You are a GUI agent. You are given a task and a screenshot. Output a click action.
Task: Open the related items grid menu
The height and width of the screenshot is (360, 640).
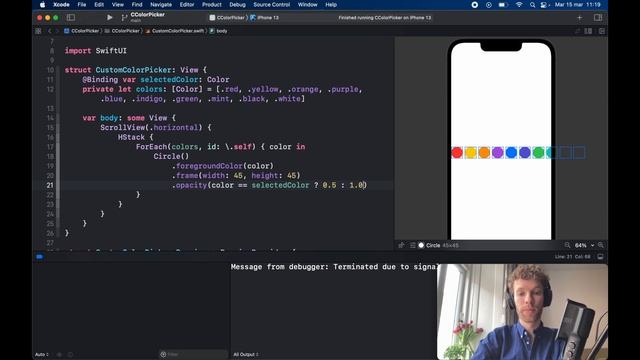tap(38, 31)
